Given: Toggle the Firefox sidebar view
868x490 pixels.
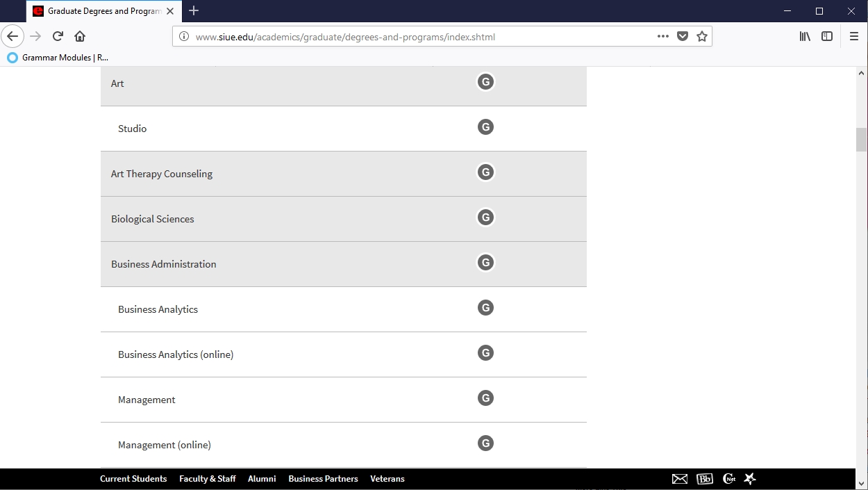Looking at the screenshot, I should pos(827,37).
